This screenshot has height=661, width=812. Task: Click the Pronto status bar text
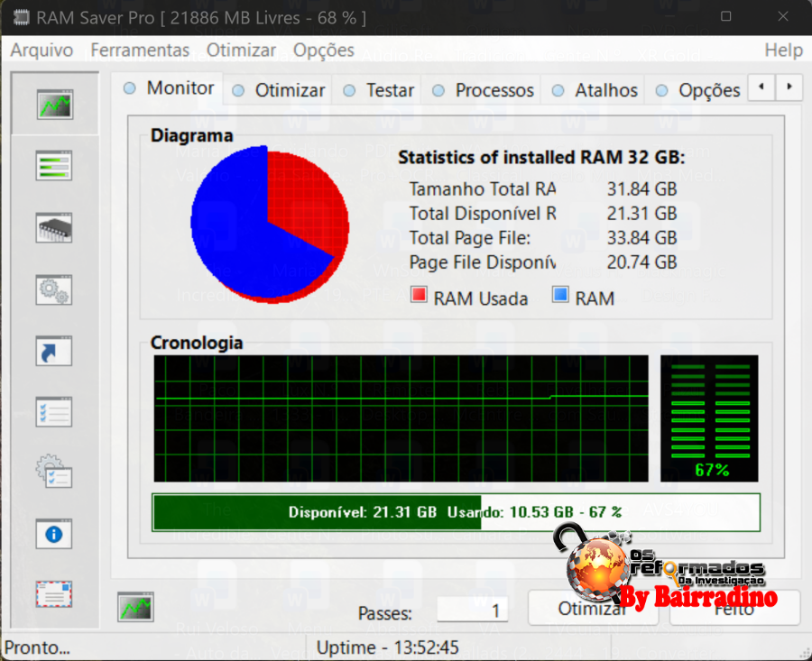pos(37,647)
